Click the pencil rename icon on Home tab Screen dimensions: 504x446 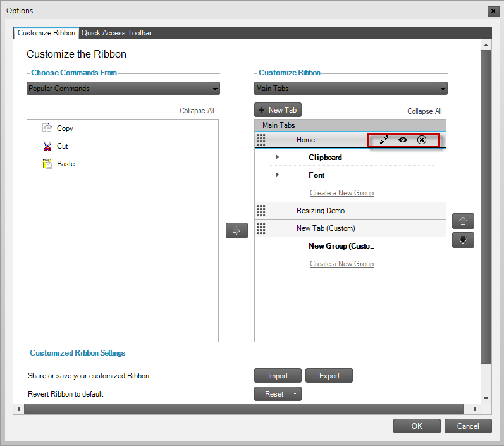point(384,140)
